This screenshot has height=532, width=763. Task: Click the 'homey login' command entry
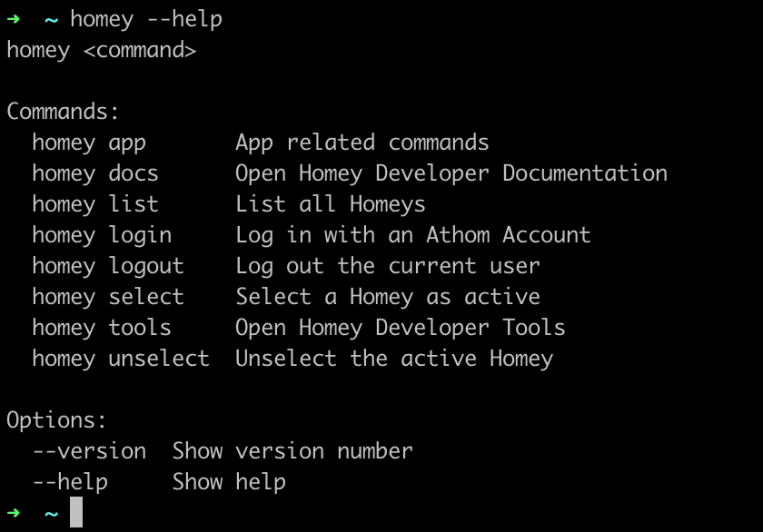(x=102, y=236)
